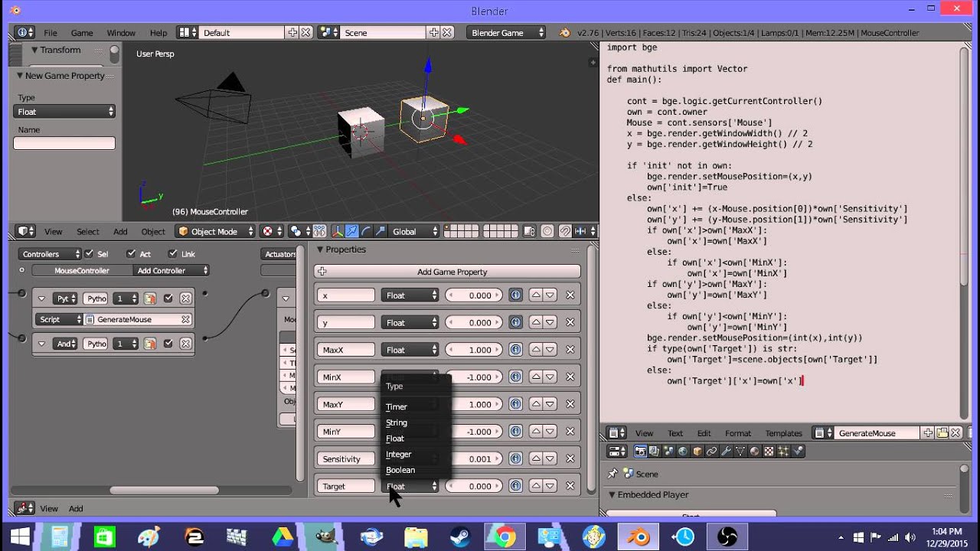Toggle the Python controller active checkbox
The width and height of the screenshot is (980, 551).
168,298
